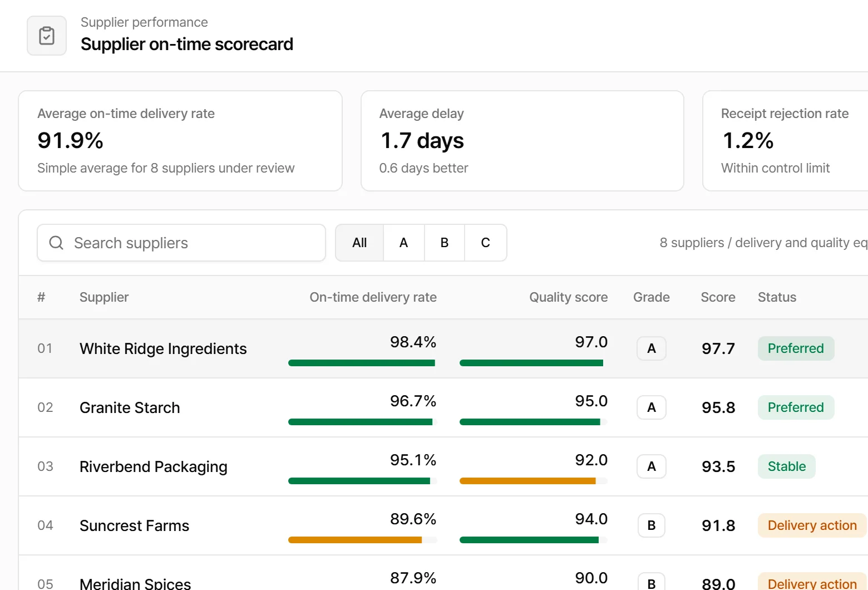
Task: Click the 98.4% on-time delivery value
Action: coord(413,342)
